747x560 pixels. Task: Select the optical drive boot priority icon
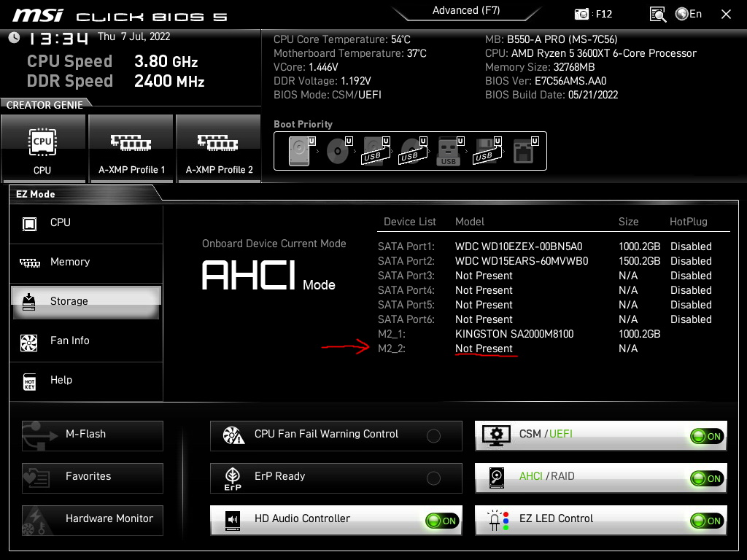(339, 151)
